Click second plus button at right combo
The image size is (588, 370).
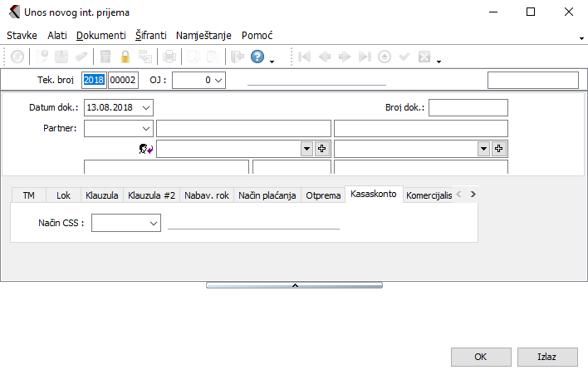coord(499,148)
